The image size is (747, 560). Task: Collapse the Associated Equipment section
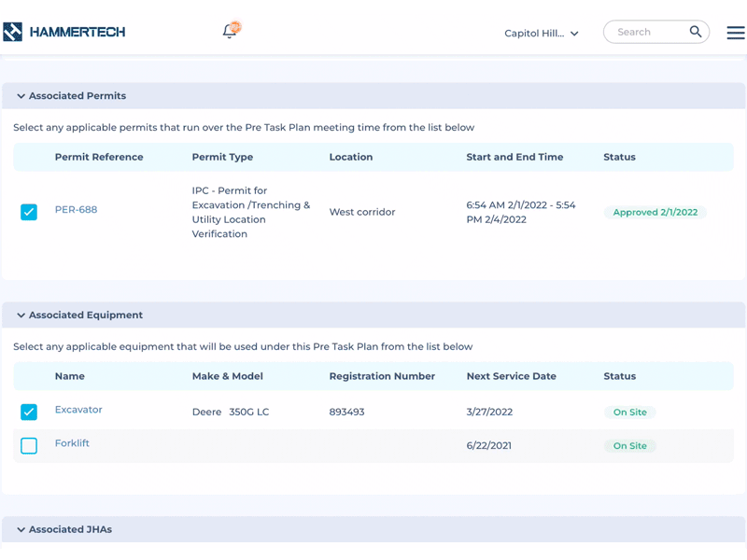click(21, 315)
